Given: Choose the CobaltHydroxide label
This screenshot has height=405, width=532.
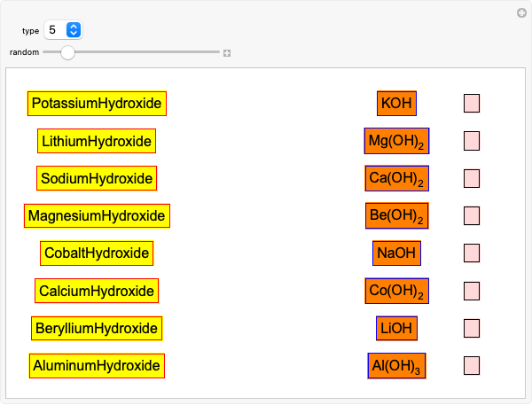Looking at the screenshot, I should 97,253.
